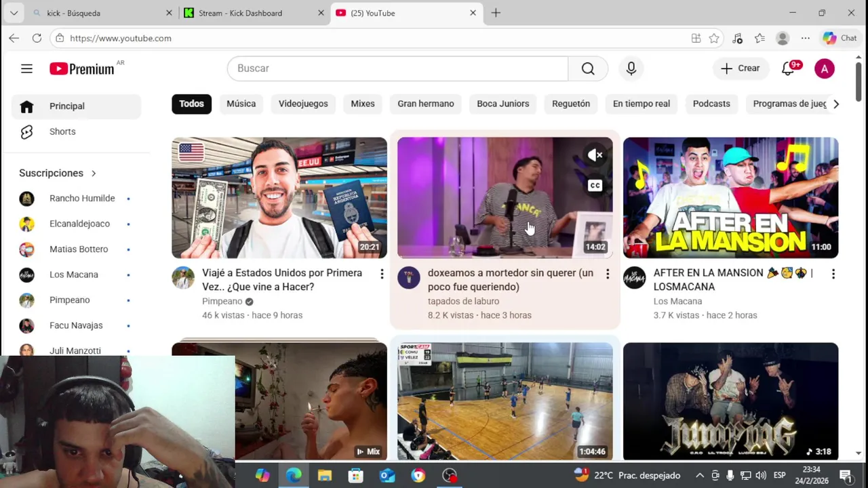Open the volume control in system tray
This screenshot has width=868, height=488.
[761, 476]
